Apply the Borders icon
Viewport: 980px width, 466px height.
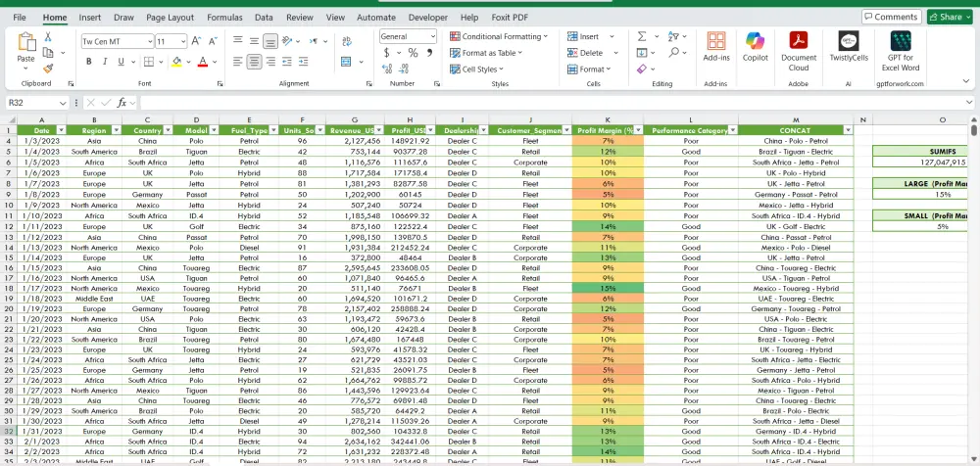[149, 62]
